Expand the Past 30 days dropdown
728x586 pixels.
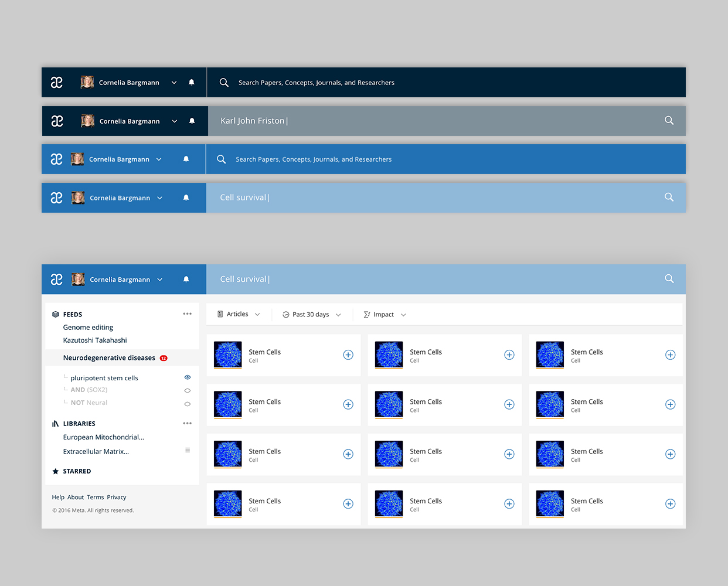coord(311,315)
